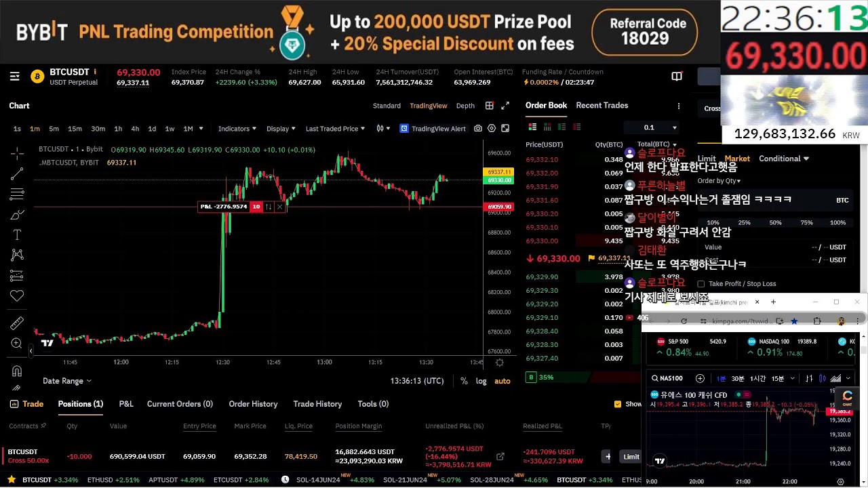Set quantity slider to 50%
Image resolution: width=868 pixels, height=488 pixels.
[775, 222]
